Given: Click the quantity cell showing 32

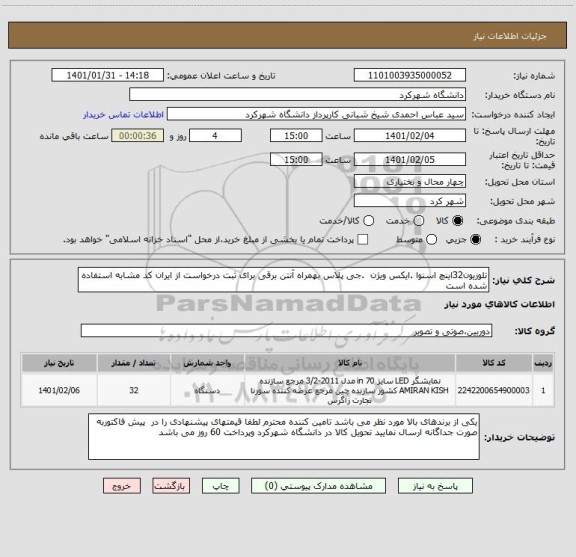Looking at the screenshot, I should tap(134, 390).
